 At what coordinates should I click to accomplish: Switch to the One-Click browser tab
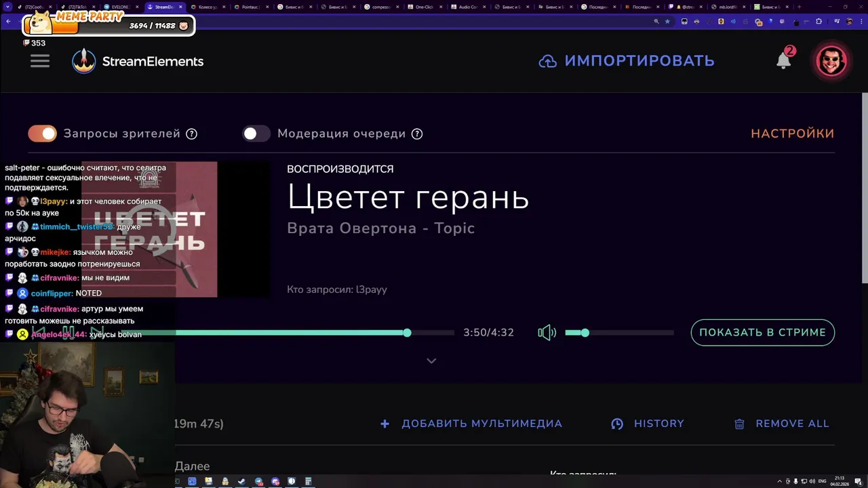(424, 7)
